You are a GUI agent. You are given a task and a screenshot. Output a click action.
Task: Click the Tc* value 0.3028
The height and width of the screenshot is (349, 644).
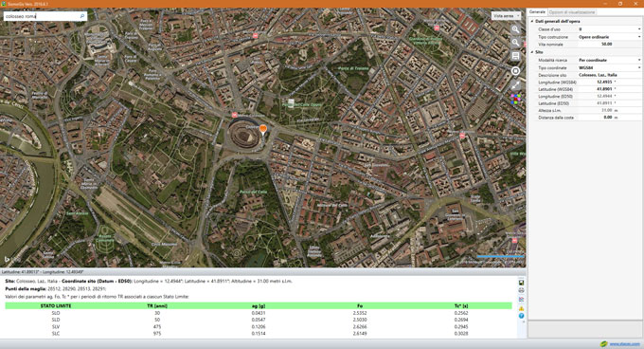(461, 334)
